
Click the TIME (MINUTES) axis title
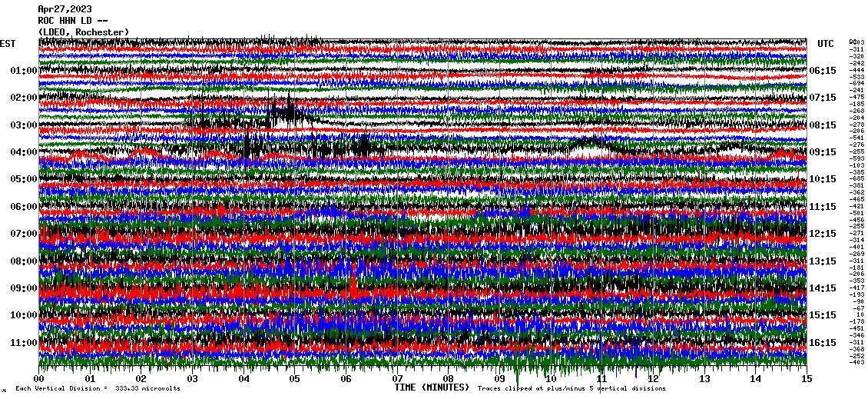432,388
